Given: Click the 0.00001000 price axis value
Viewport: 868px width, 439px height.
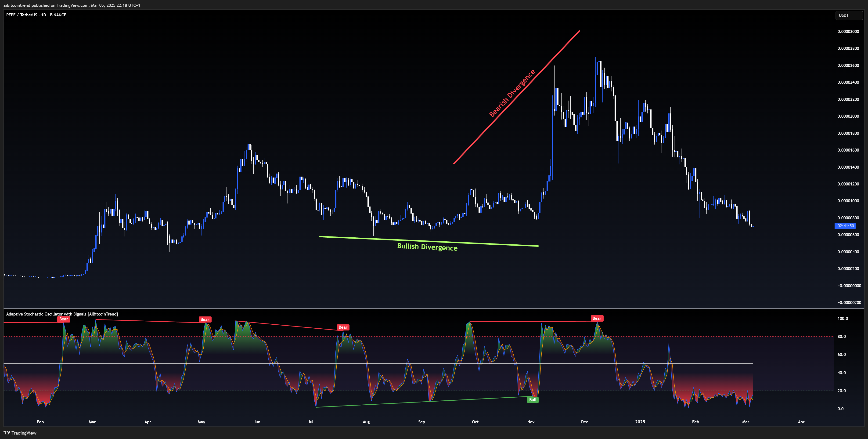Looking at the screenshot, I should (848, 201).
